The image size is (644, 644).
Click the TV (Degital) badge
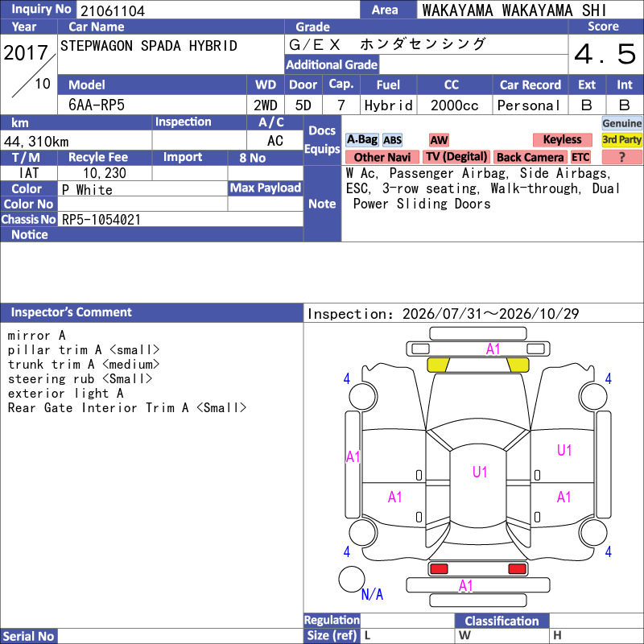tap(456, 157)
